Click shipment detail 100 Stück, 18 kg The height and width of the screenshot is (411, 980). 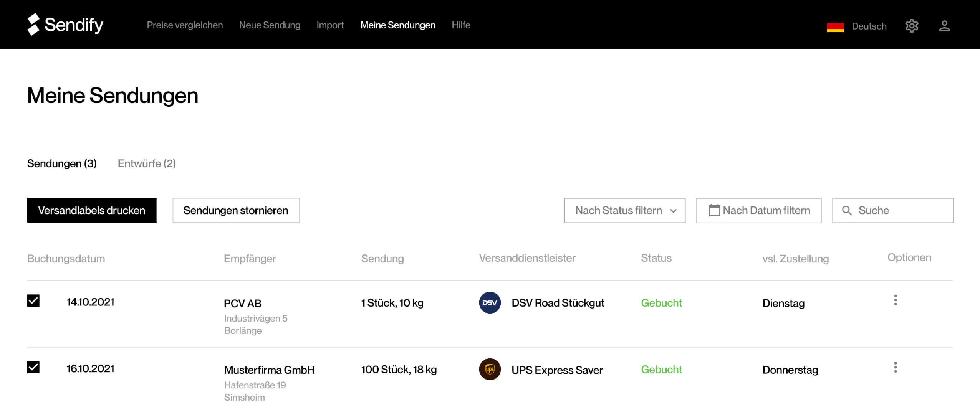point(399,370)
